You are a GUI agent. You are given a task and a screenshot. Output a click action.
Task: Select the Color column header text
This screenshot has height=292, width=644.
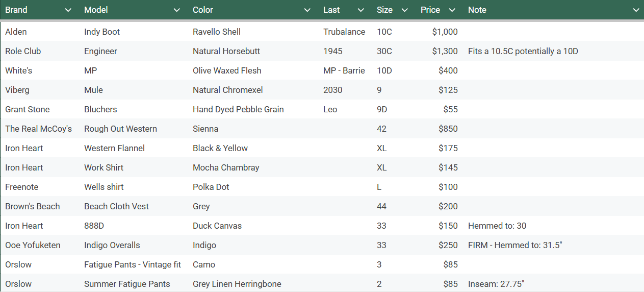point(203,10)
